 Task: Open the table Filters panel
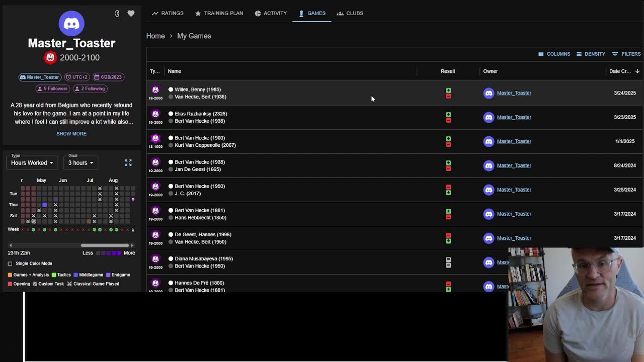(x=626, y=54)
